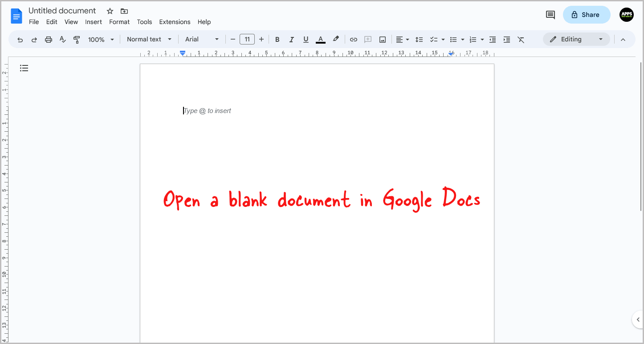Screen dimensions: 644x344
Task: Open the Help menu
Action: click(204, 22)
